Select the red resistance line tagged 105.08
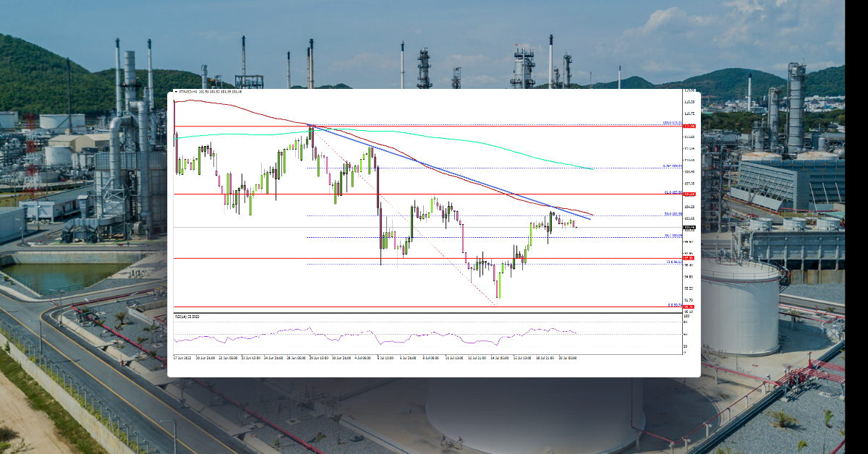The height and width of the screenshot is (454, 868). (434, 126)
